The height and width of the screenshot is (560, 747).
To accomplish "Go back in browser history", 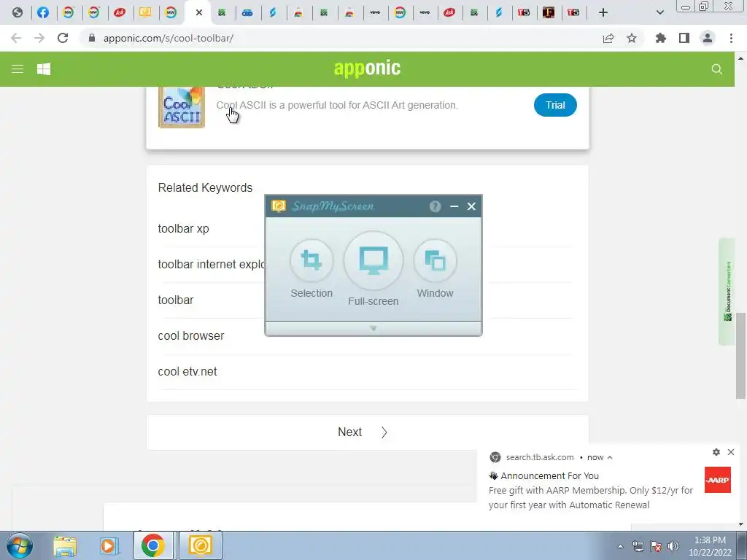I will 16,38.
